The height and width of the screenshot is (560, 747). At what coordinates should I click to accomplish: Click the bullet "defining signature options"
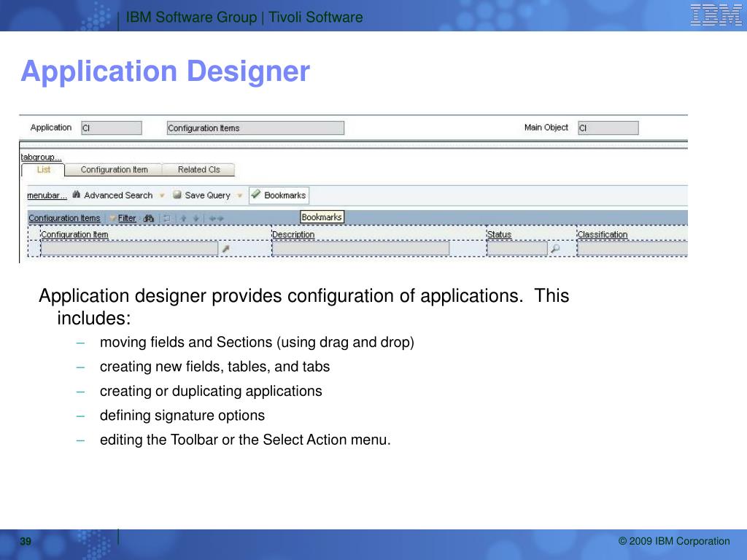tap(182, 415)
